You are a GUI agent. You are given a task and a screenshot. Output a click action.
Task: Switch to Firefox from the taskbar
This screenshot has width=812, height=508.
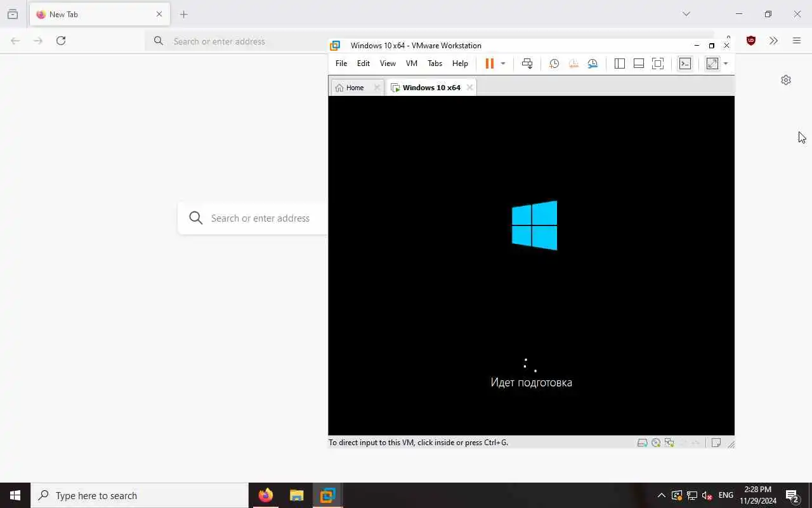pos(266,495)
